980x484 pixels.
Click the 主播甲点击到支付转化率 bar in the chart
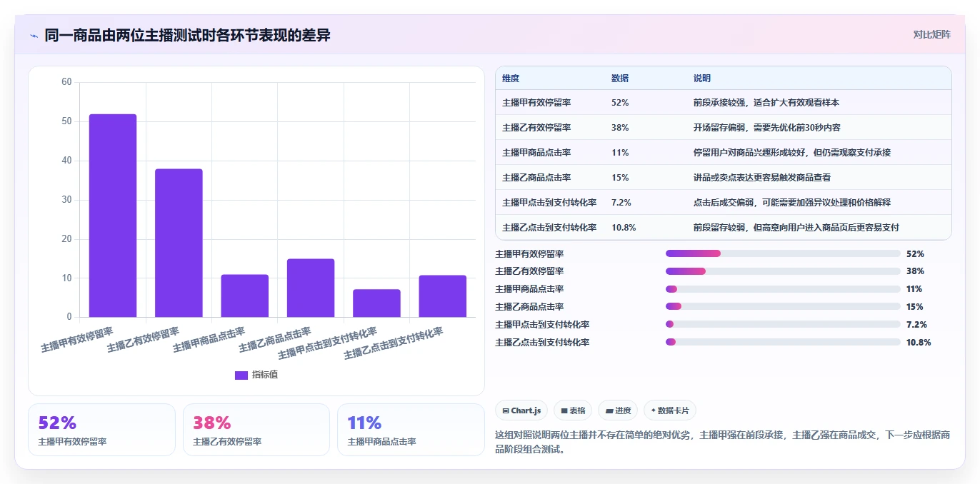(376, 303)
